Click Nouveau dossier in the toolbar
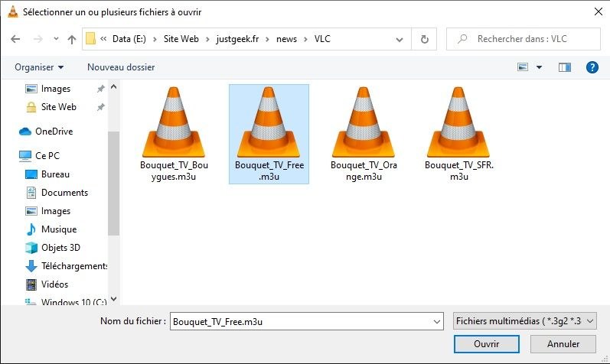Viewport: 610px width, 364px height. point(121,67)
